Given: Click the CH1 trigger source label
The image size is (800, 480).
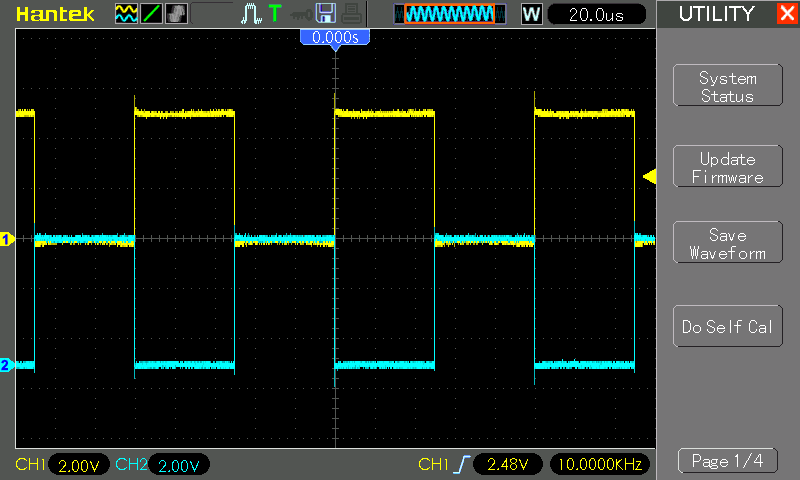Looking at the screenshot, I should coord(433,464).
